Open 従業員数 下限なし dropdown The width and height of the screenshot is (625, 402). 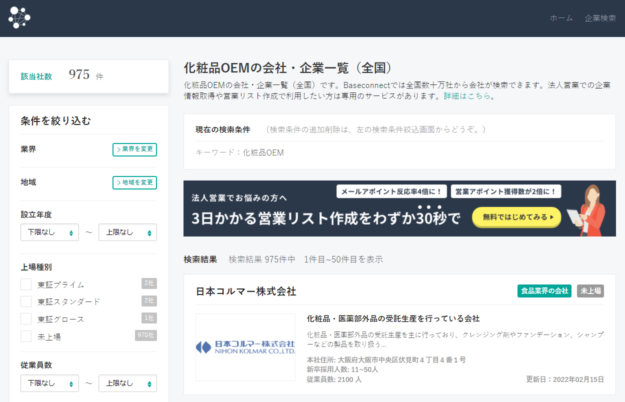coord(49,383)
